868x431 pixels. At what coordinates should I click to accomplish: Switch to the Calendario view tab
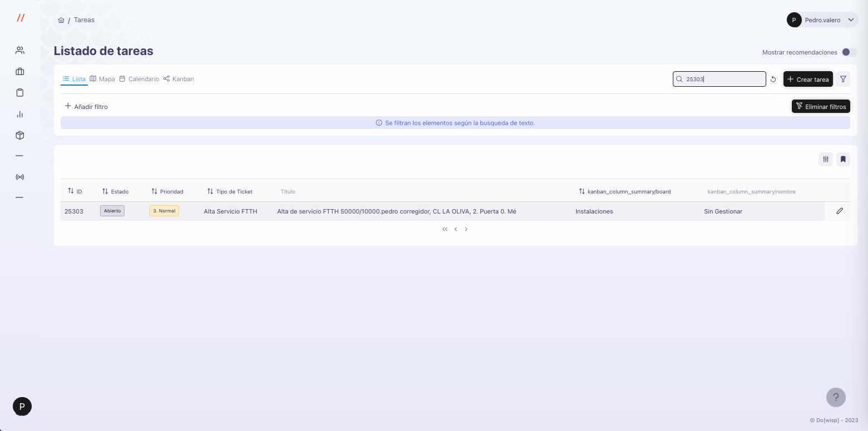tap(139, 79)
